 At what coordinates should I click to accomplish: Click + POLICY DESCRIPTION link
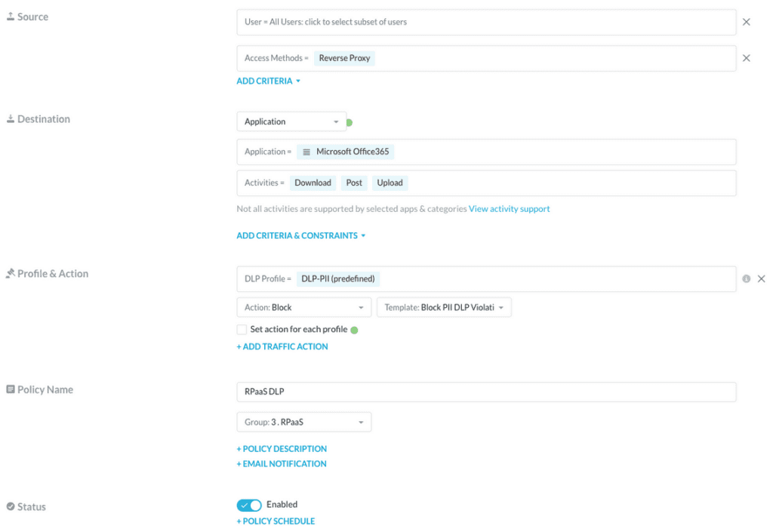[282, 449]
